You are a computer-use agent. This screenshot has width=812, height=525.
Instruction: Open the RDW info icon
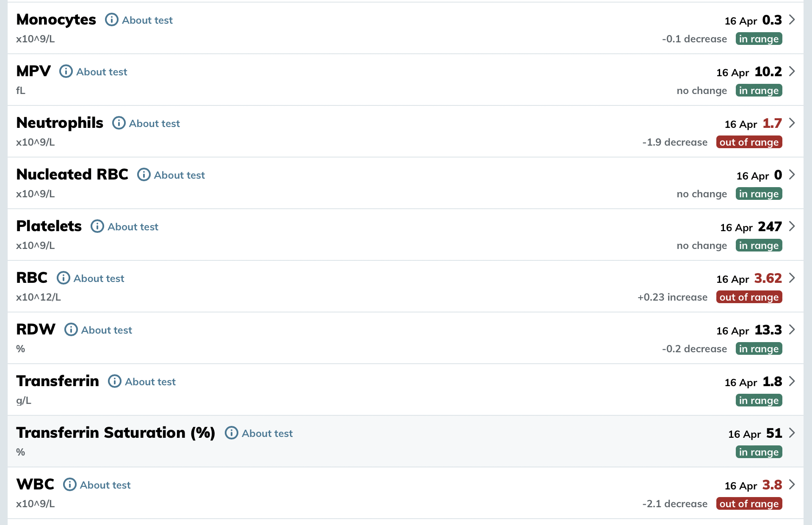click(x=71, y=330)
